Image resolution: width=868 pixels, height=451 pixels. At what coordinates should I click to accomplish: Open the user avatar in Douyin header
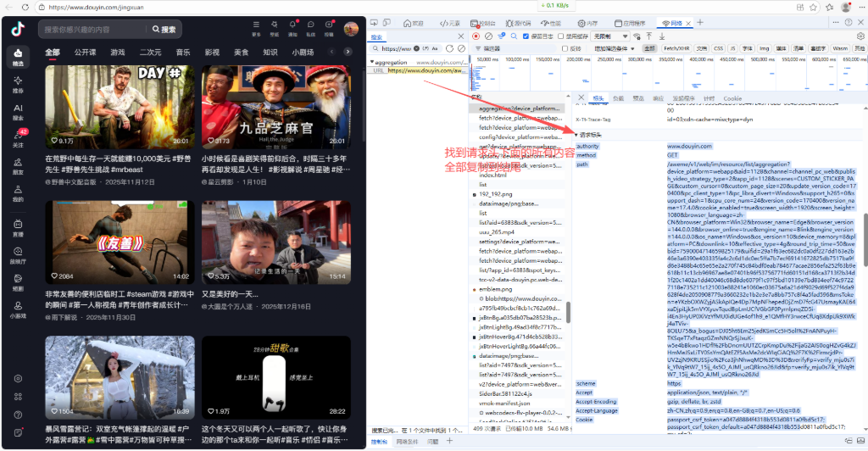(351, 29)
